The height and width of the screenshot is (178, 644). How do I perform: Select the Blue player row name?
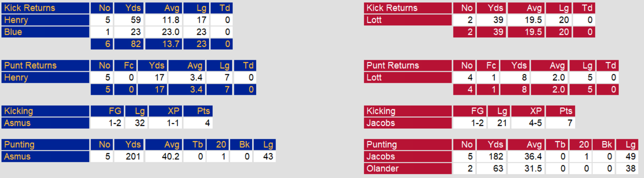coord(13,32)
